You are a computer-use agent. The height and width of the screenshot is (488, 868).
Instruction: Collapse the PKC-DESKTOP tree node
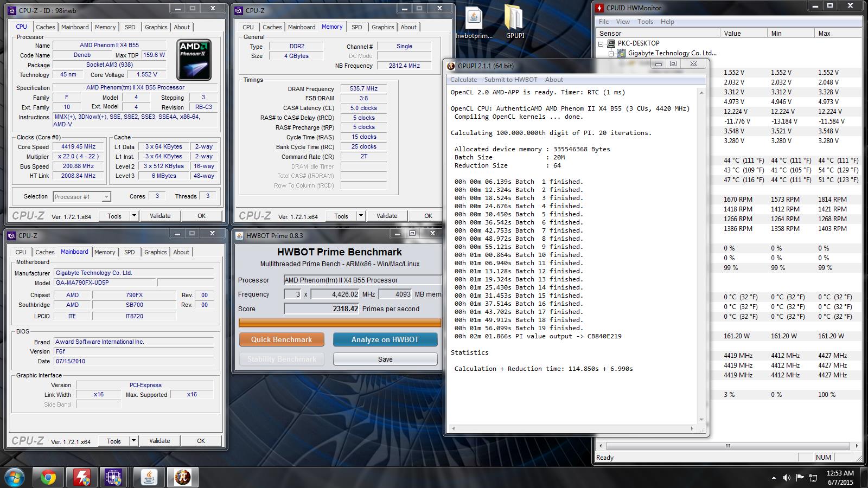click(x=601, y=43)
